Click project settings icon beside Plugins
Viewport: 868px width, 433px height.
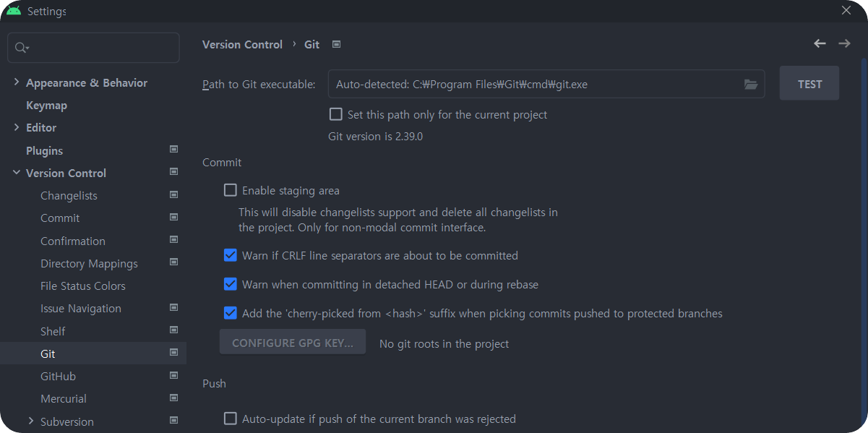[x=173, y=150]
